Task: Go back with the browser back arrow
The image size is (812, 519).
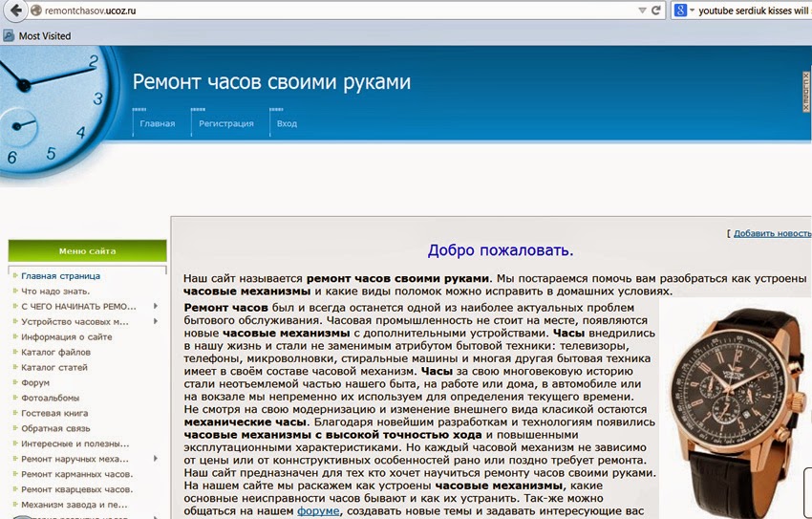Action: tap(15, 10)
